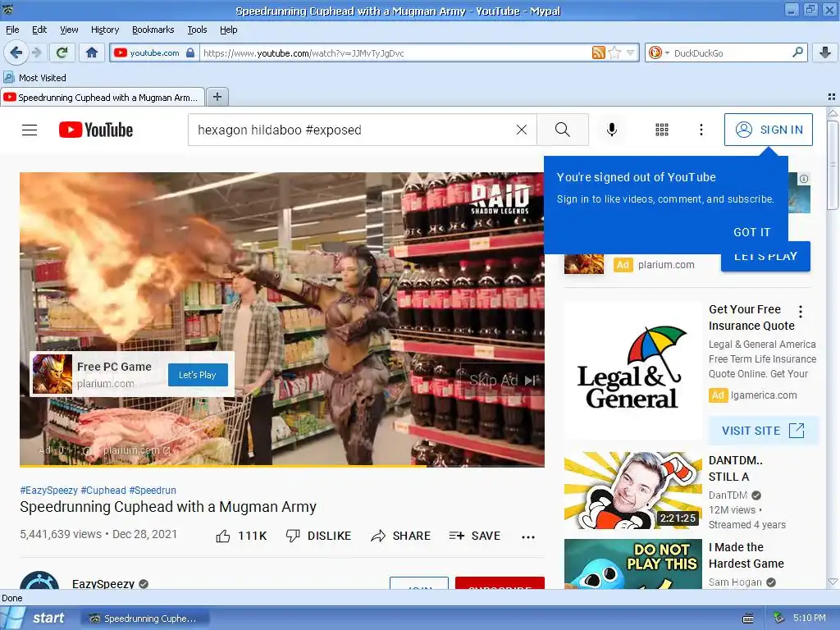Click Let's Play on video ad overlay

[198, 375]
